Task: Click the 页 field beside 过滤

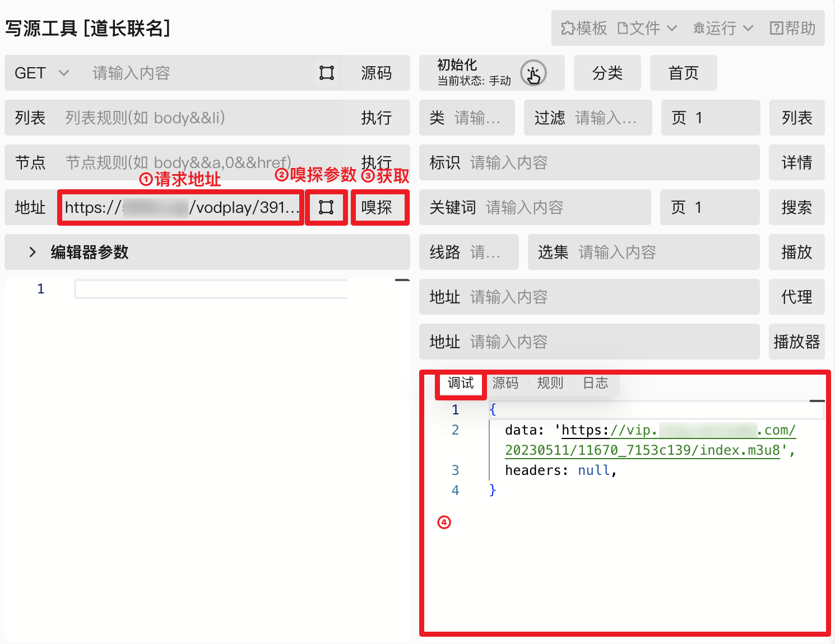Action: (711, 118)
